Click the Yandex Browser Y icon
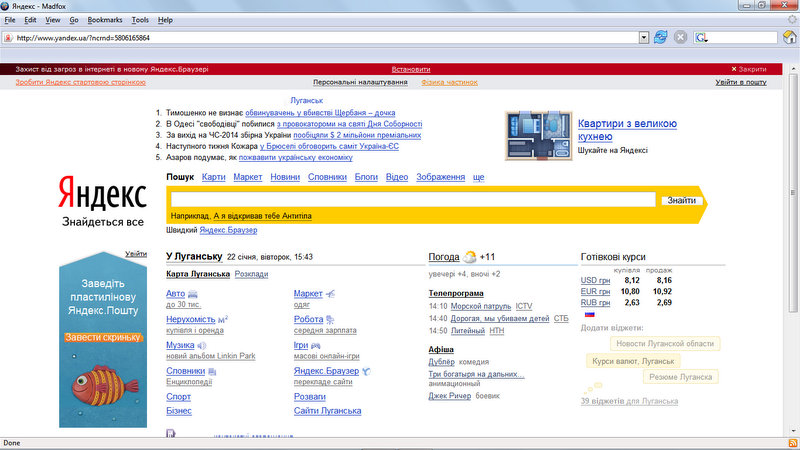Viewport: 800px width, 450px height. (x=366, y=371)
